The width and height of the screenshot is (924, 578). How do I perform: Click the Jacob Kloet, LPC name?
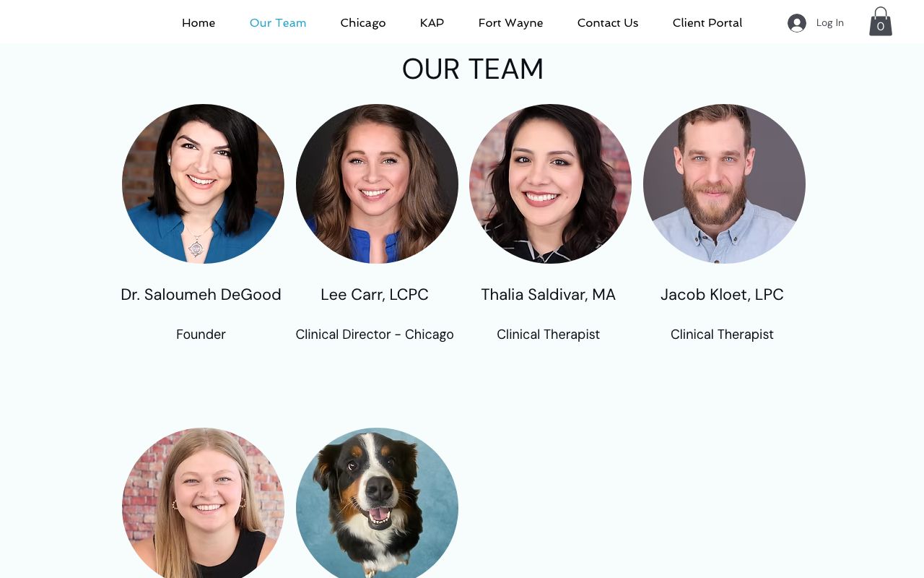(x=722, y=295)
